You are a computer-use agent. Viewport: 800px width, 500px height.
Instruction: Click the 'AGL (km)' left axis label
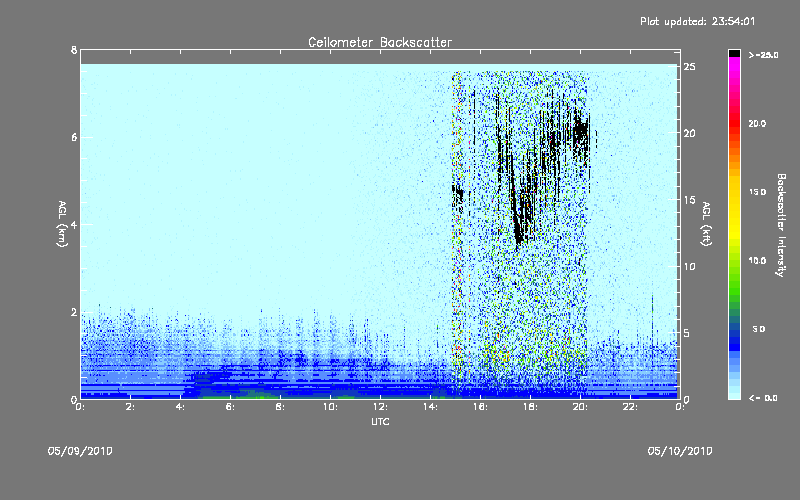62,224
